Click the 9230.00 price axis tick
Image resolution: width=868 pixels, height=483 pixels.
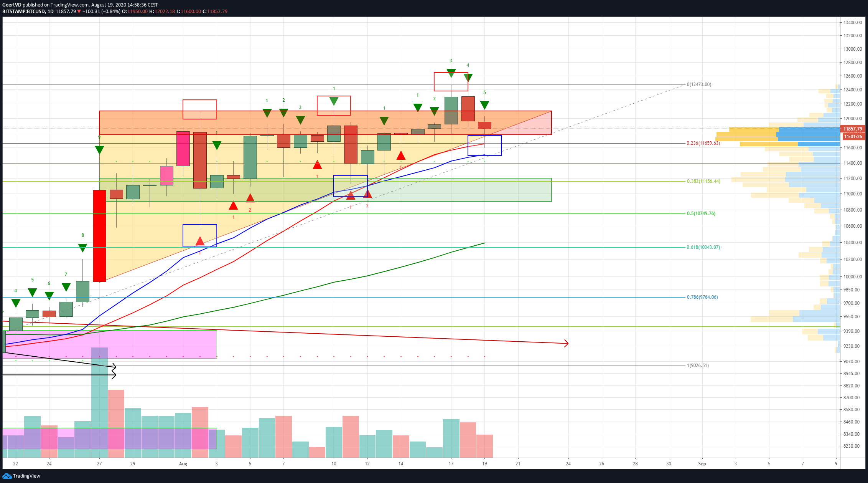(851, 346)
